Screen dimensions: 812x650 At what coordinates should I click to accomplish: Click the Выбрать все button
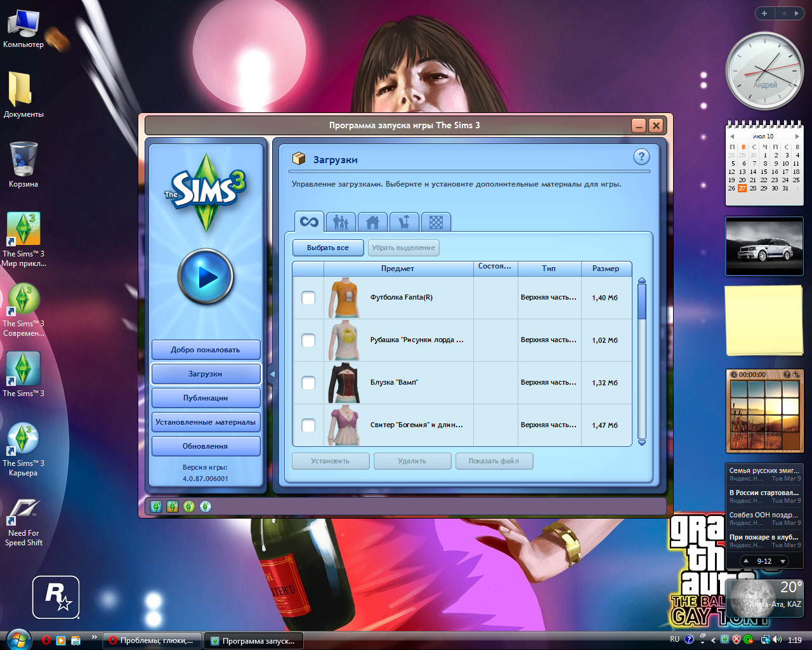(328, 248)
